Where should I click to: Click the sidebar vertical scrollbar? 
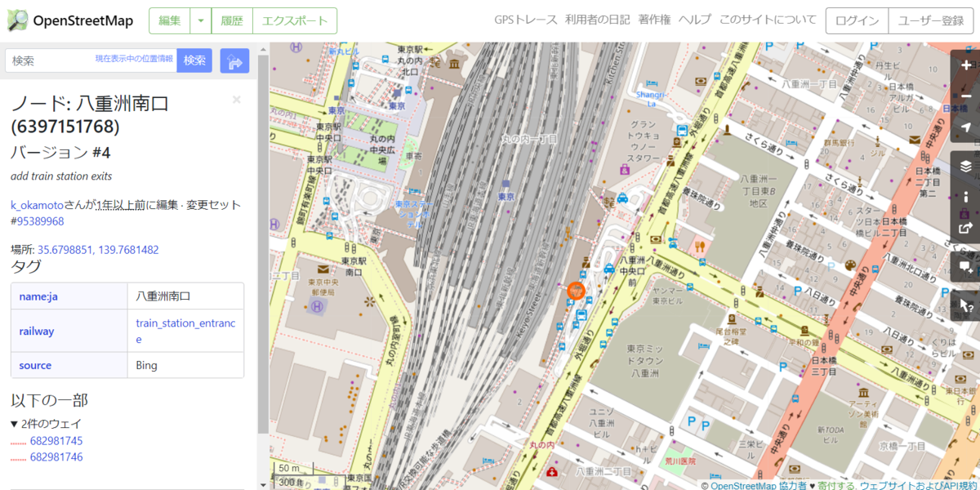[x=263, y=245]
